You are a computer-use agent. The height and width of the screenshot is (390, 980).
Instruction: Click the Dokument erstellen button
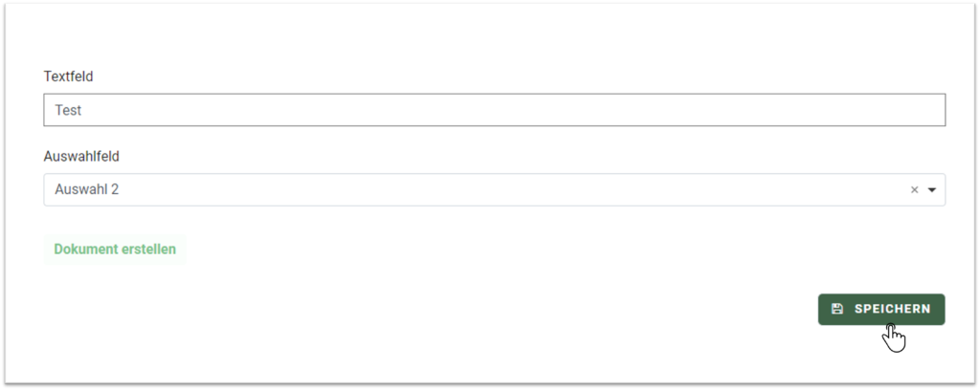tap(115, 249)
